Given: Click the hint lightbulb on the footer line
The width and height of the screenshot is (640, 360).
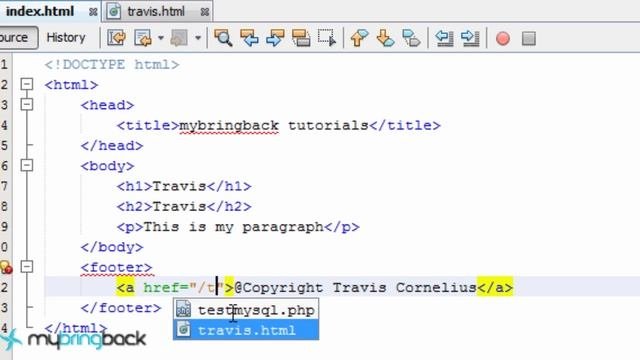Looking at the screenshot, I should click(6, 267).
